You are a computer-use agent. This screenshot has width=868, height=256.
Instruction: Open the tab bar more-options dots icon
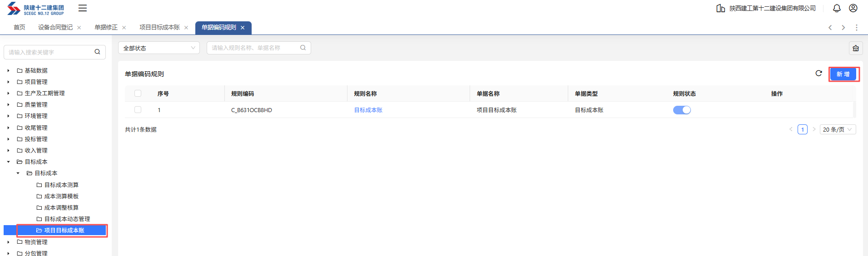(x=857, y=28)
